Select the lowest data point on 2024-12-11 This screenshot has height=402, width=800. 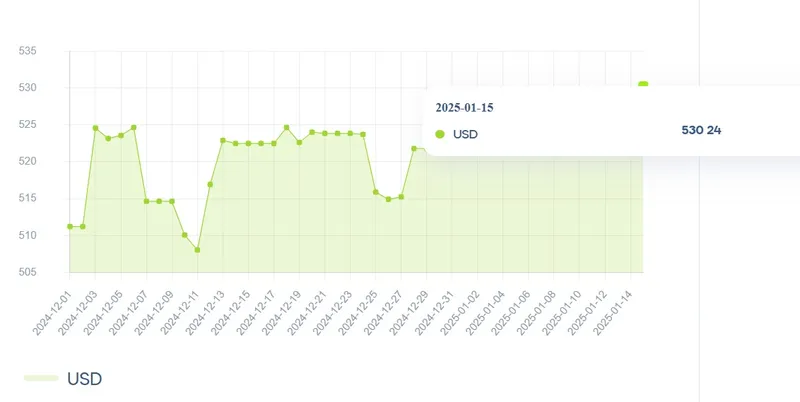coord(197,249)
